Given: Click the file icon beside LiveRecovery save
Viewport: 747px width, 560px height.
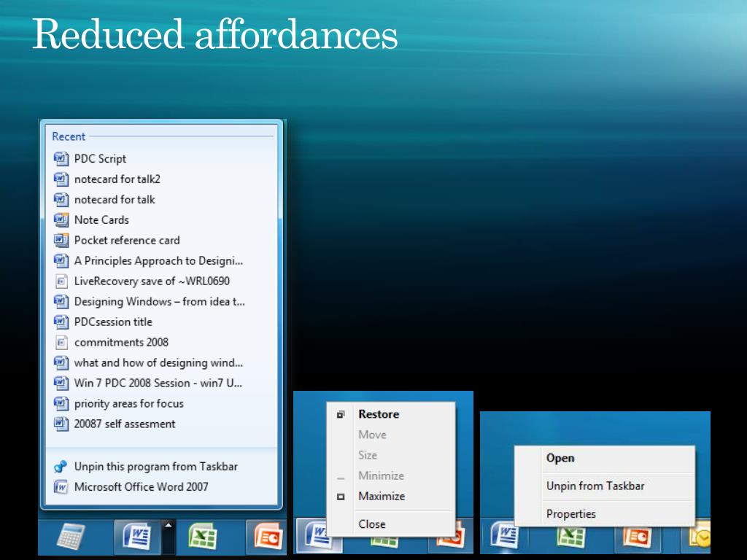Looking at the screenshot, I should (x=61, y=281).
